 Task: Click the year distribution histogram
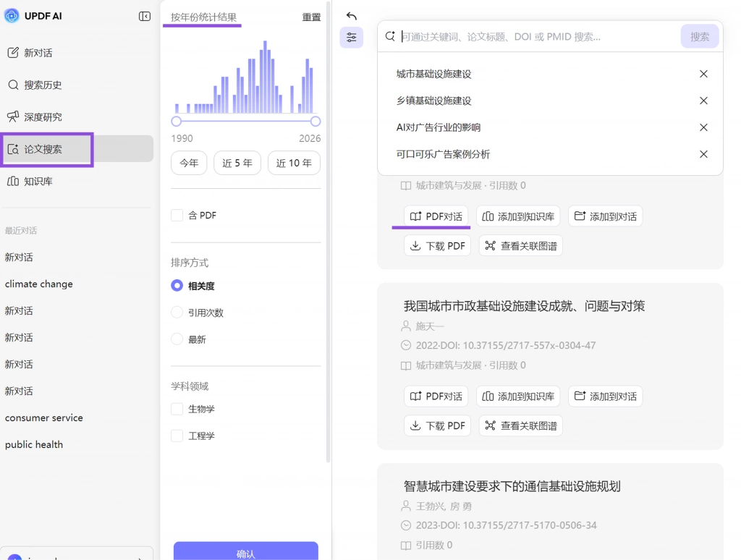pyautogui.click(x=245, y=77)
